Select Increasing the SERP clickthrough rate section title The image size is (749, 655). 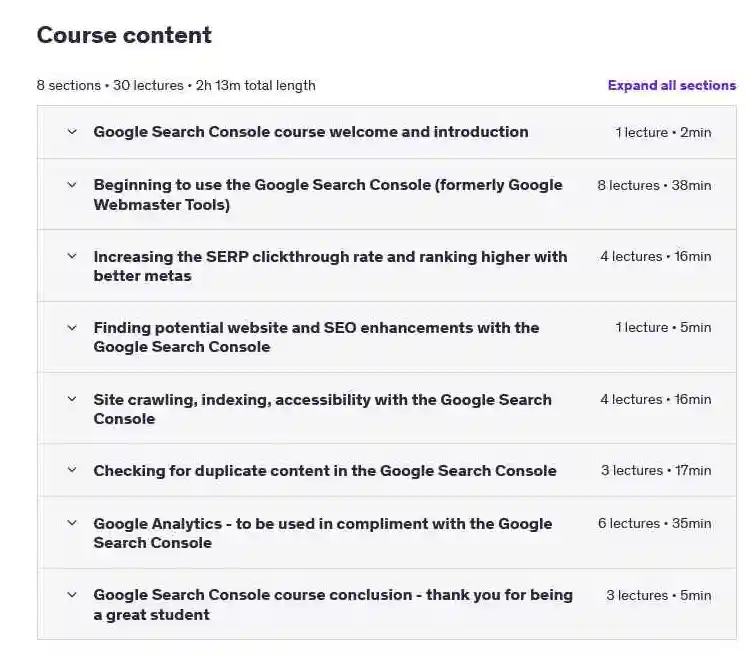point(331,266)
